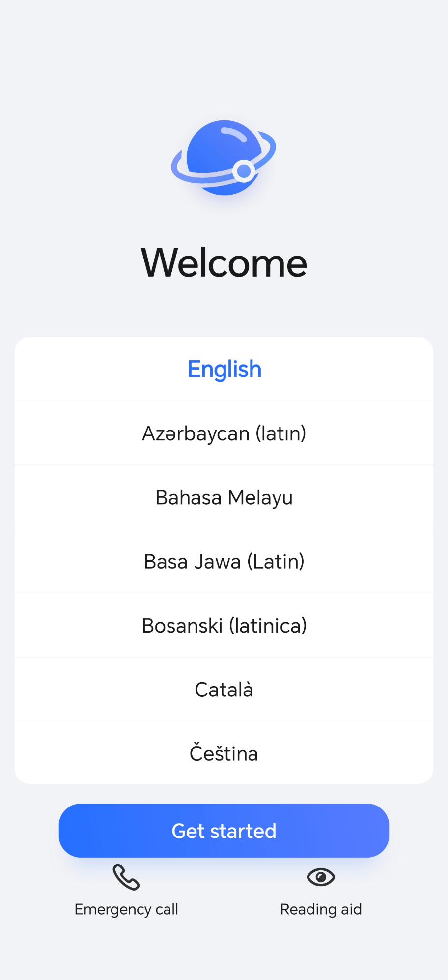
Task: Click the white highlight streak on the globe
Action: point(234,134)
